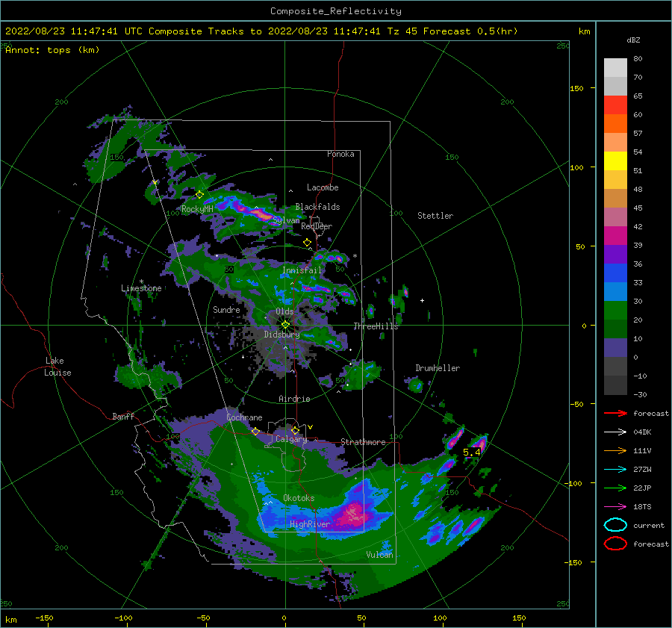This screenshot has width=672, height=628.
Task: Click the RockyMH label
Action: pos(197,209)
